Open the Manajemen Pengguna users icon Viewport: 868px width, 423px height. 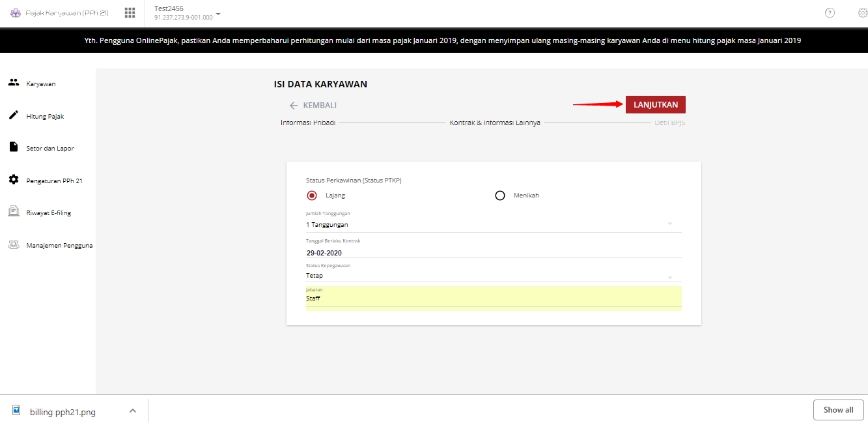[x=14, y=245]
